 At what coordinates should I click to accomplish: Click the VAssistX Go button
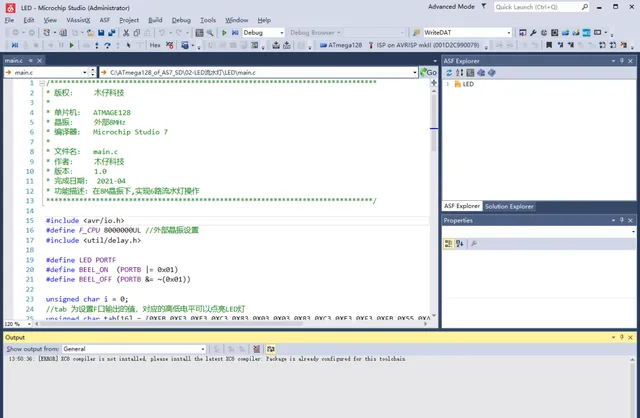click(x=429, y=72)
